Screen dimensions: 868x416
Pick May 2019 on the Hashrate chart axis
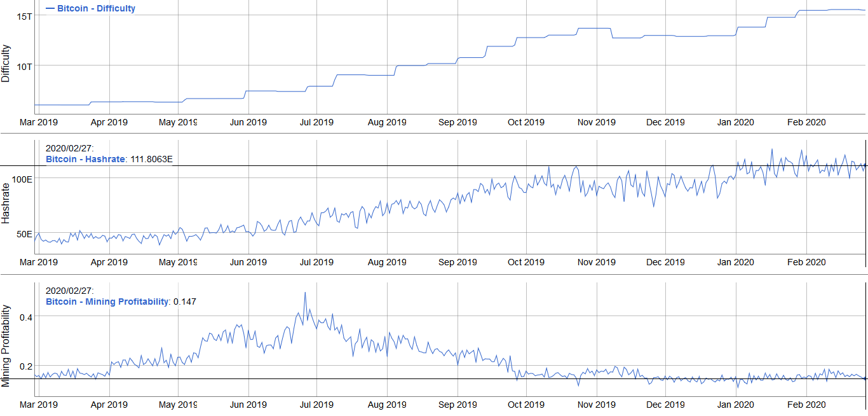[x=178, y=262]
